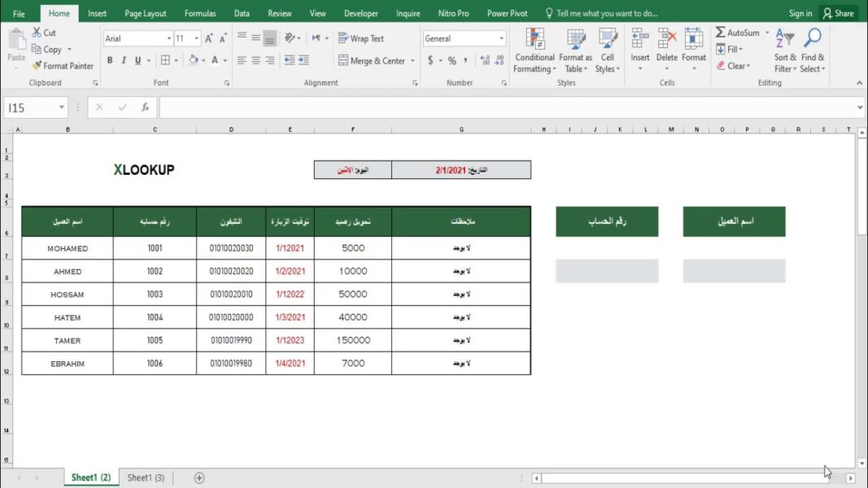Image resolution: width=868 pixels, height=488 pixels.
Task: Apply comma style
Action: 465,60
